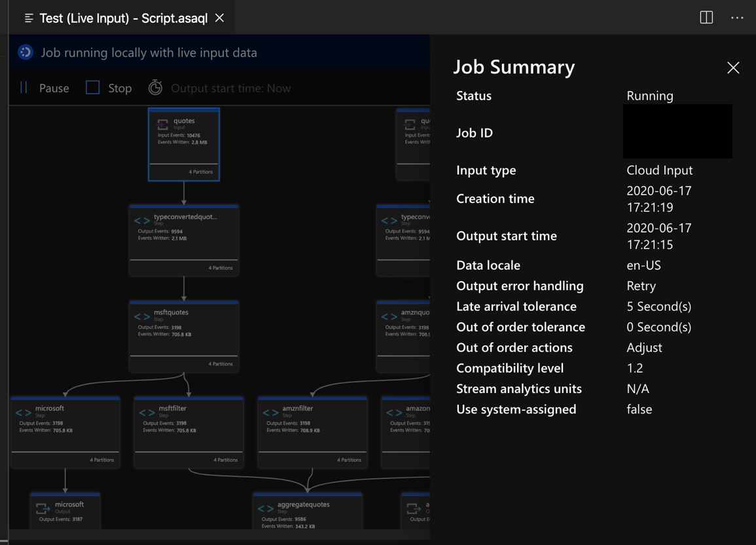Click the step icon on the aggregatequotes node

264,507
